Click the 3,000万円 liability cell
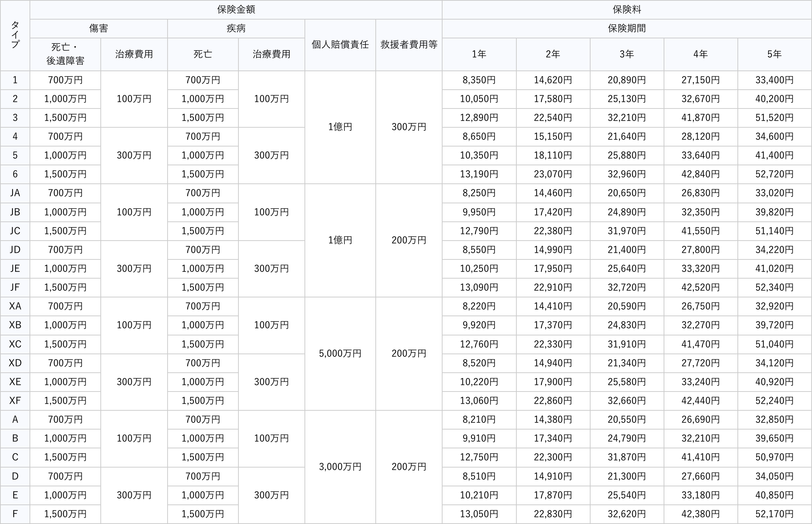Viewport: 812px width, 524px height. 340,467
